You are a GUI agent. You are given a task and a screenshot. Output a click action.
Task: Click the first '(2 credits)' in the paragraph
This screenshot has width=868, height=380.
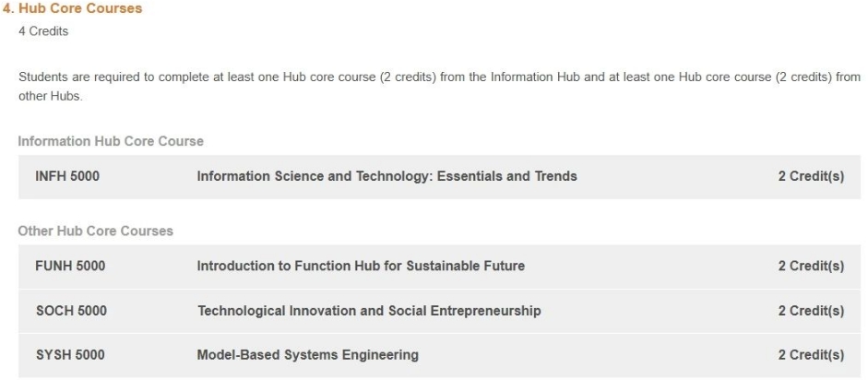click(x=408, y=77)
